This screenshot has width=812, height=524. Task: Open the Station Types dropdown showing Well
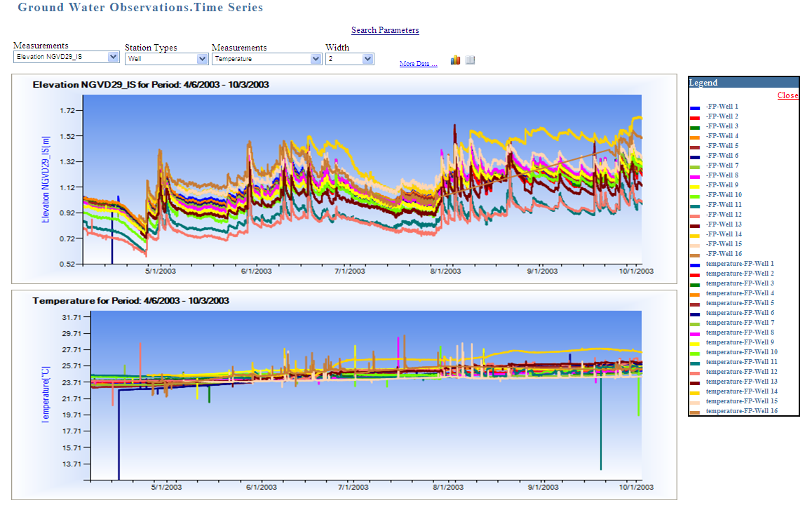[x=202, y=60]
